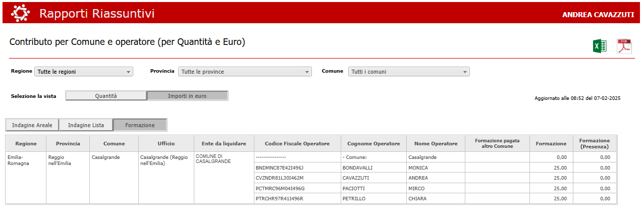644x220 pixels.
Task: Click the Codice Fiscale Operatore column header
Action: pos(297,144)
